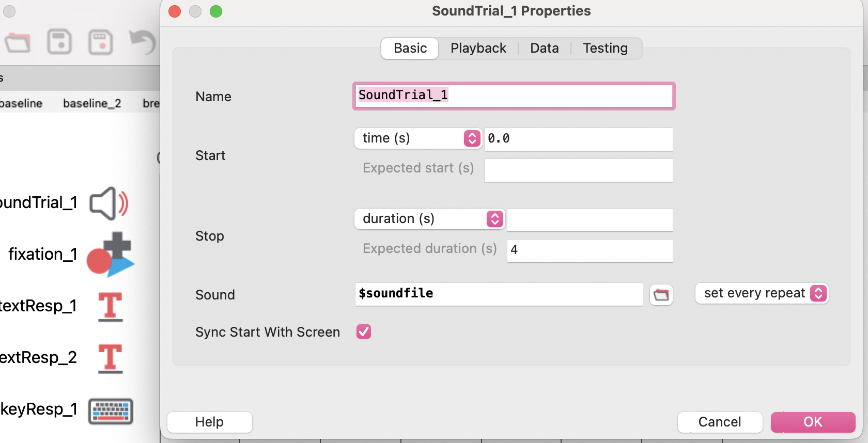Close the SoundTrial_1 Properties dialog
The height and width of the screenshot is (443, 868).
[175, 11]
